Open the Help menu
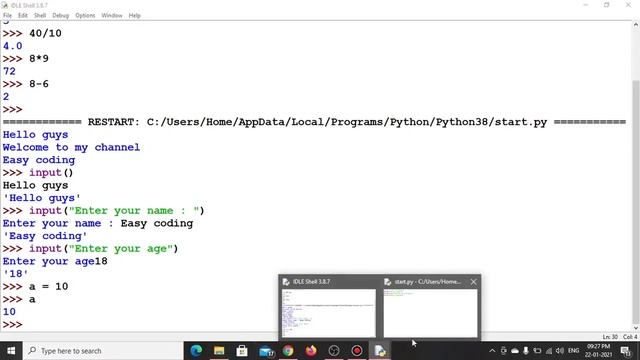This screenshot has height=360, width=640. (134, 16)
